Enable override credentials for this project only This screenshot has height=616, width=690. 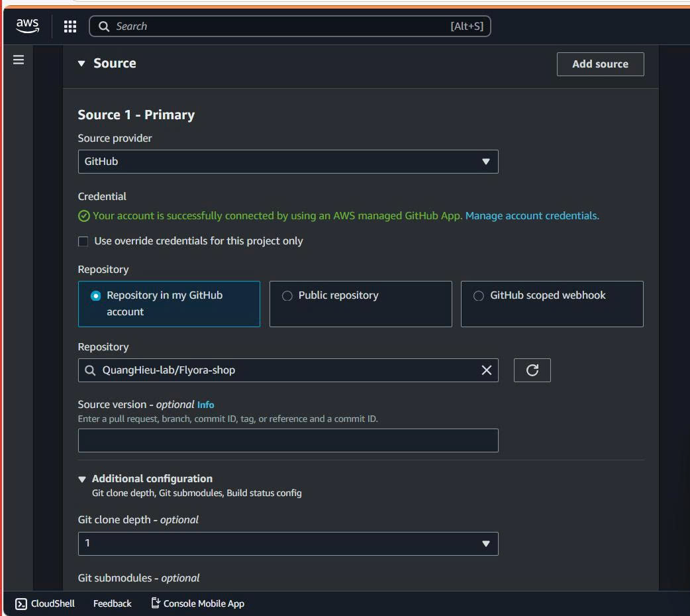pos(83,241)
